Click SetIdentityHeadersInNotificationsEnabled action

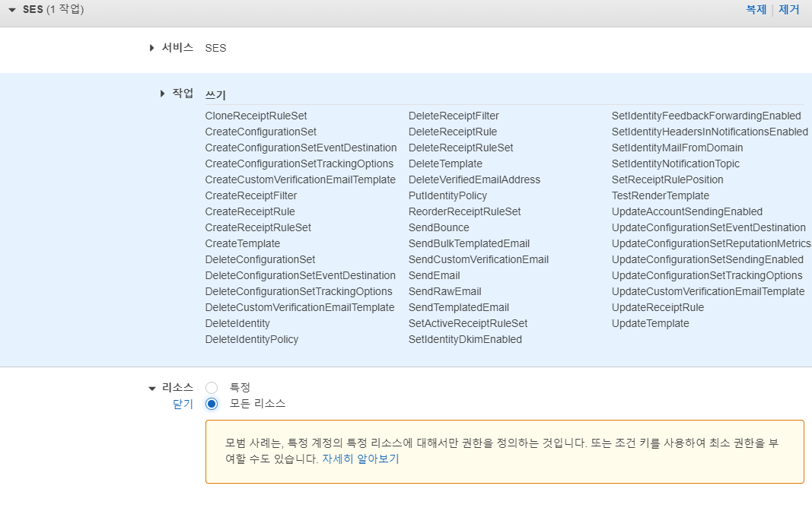point(710,132)
